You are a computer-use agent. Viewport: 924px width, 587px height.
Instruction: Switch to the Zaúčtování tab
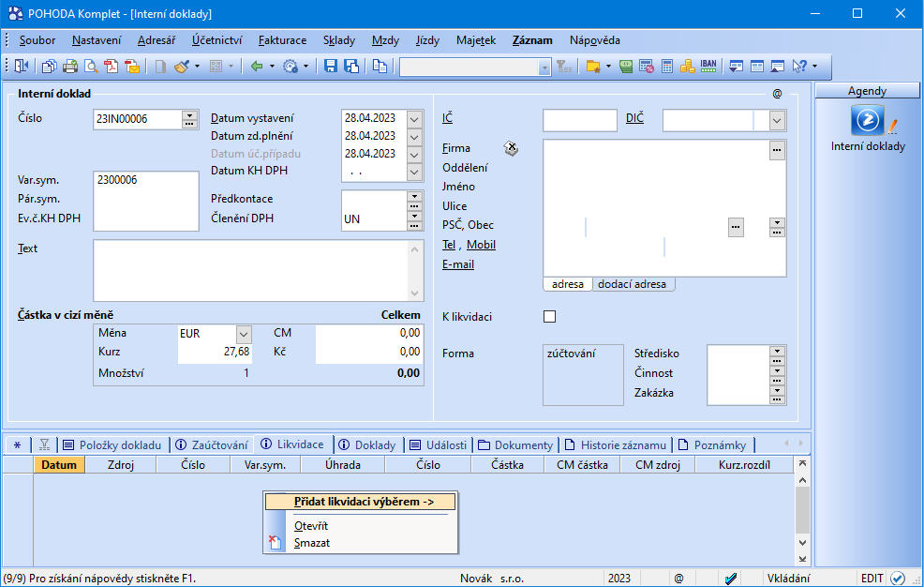tap(212, 445)
